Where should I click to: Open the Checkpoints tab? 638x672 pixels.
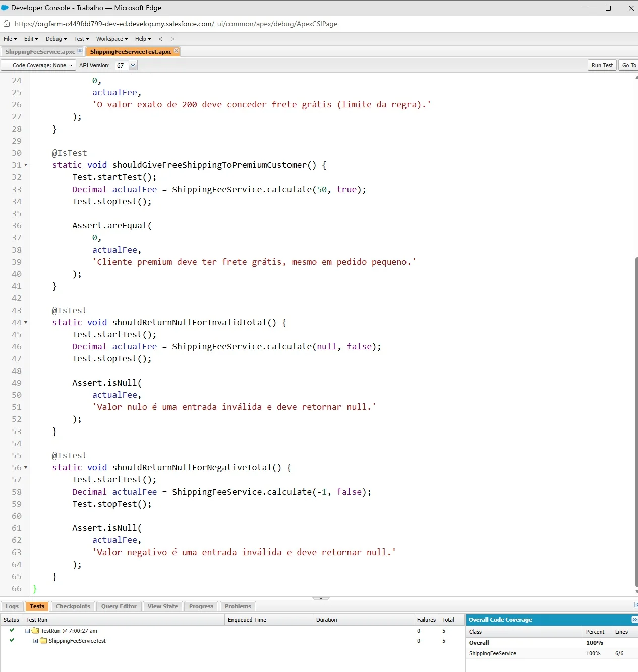coord(73,606)
